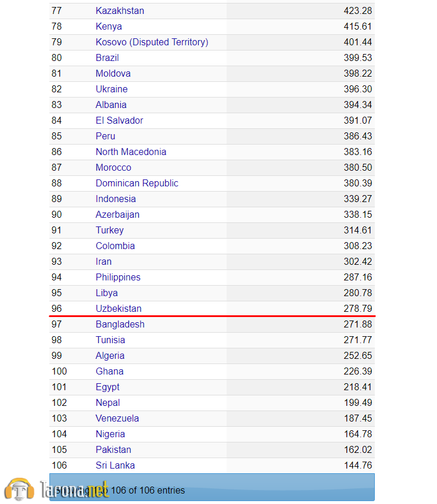Open the Venezuela link

[x=117, y=419]
